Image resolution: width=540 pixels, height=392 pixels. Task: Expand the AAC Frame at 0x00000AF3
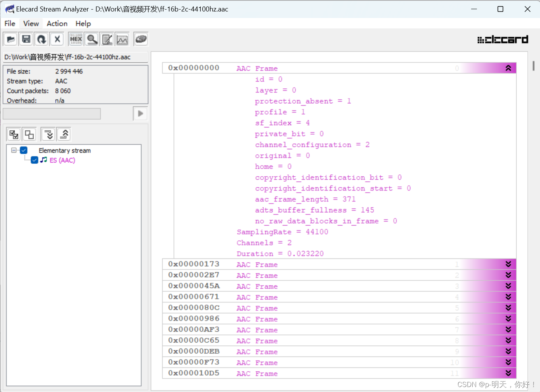508,330
